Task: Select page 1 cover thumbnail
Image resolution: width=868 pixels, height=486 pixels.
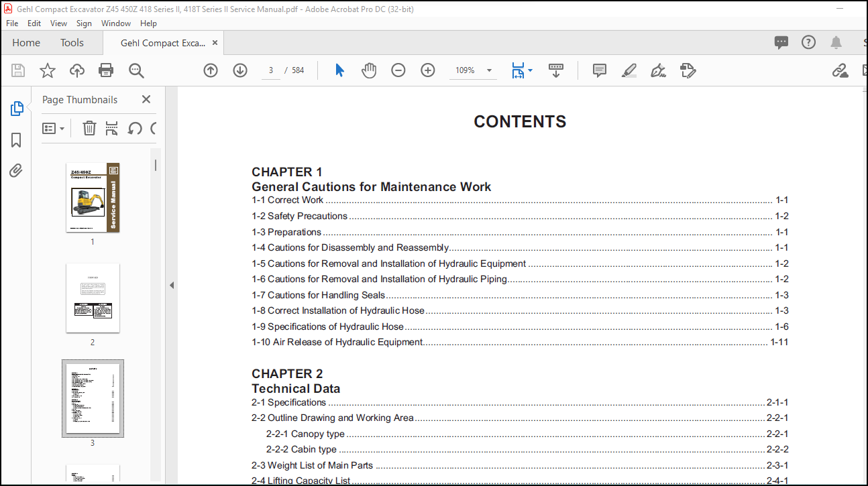Action: (x=93, y=198)
